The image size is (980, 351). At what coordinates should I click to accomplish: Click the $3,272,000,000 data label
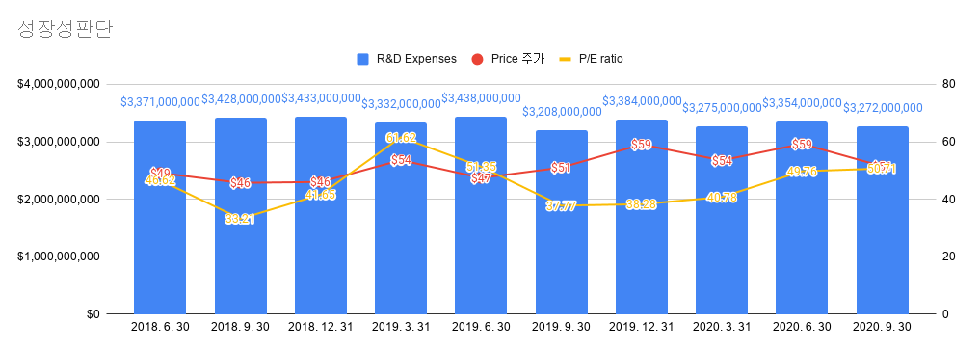tap(883, 108)
